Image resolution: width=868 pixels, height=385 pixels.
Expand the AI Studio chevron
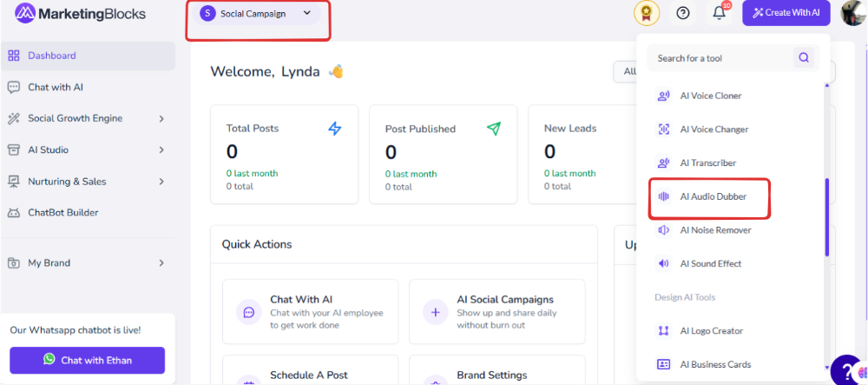(x=161, y=150)
